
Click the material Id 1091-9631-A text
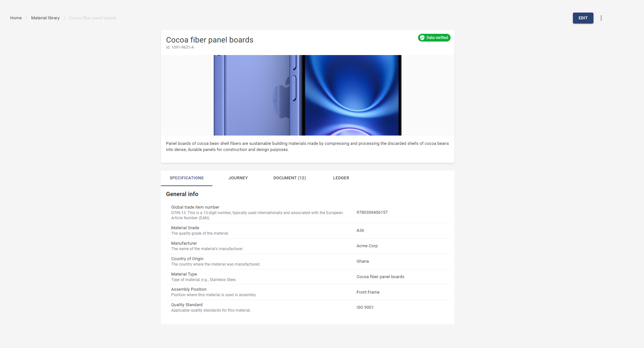(180, 47)
